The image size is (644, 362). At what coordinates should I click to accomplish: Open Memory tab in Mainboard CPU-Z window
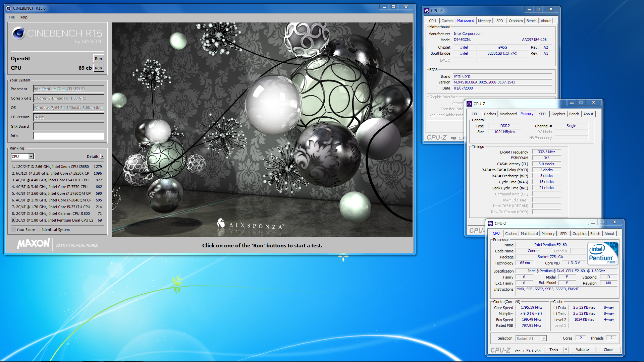coord(484,21)
